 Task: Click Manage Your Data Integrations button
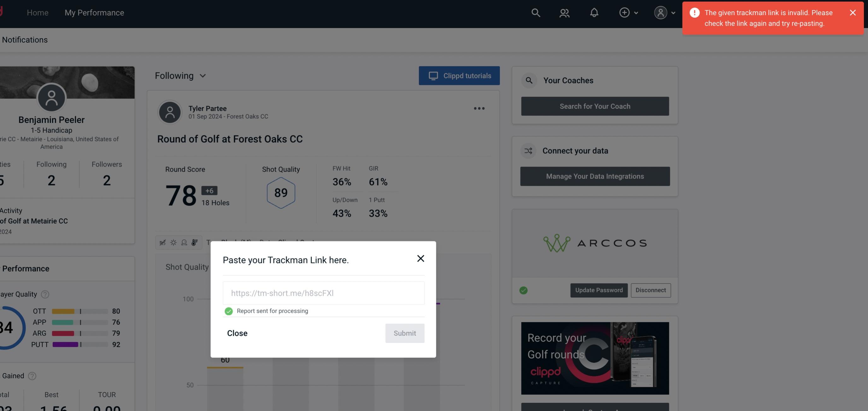(595, 176)
